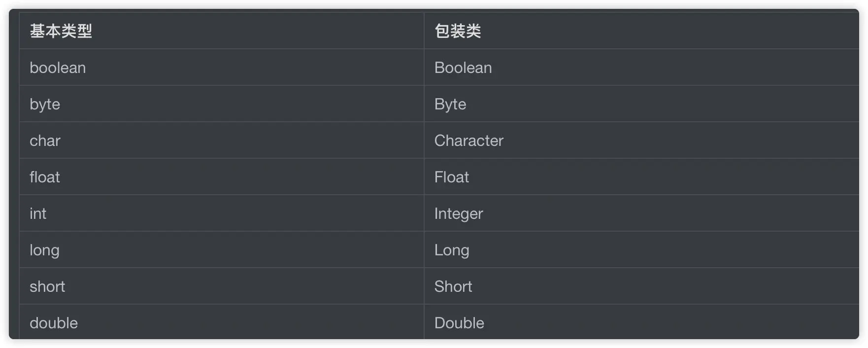
Task: Click the 基本类型 column header
Action: (x=61, y=31)
